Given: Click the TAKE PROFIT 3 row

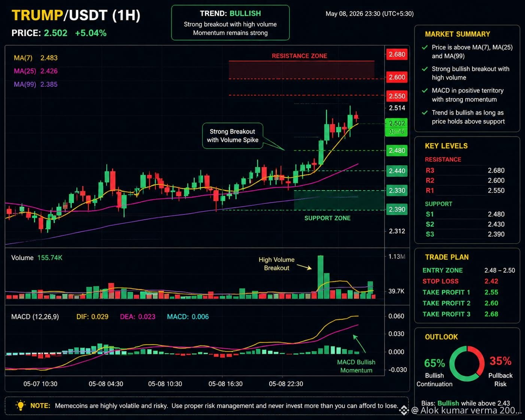Looking at the screenshot, I should pyautogui.click(x=460, y=314).
